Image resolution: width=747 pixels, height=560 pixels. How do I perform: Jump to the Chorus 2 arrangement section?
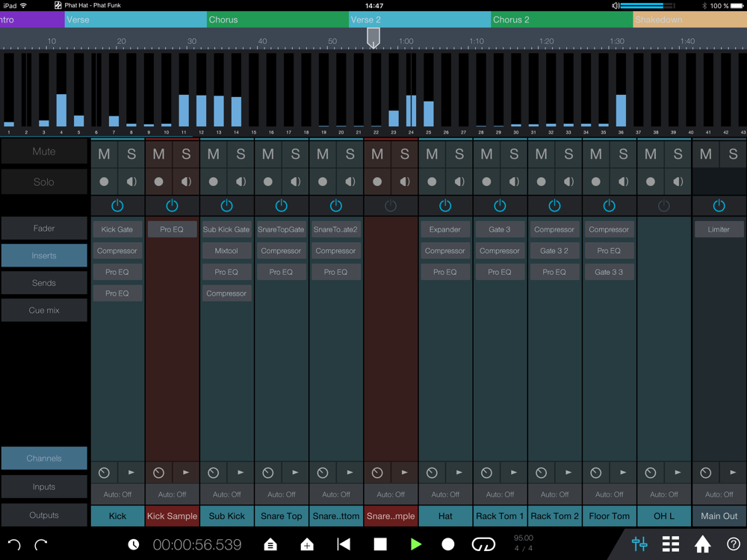560,20
